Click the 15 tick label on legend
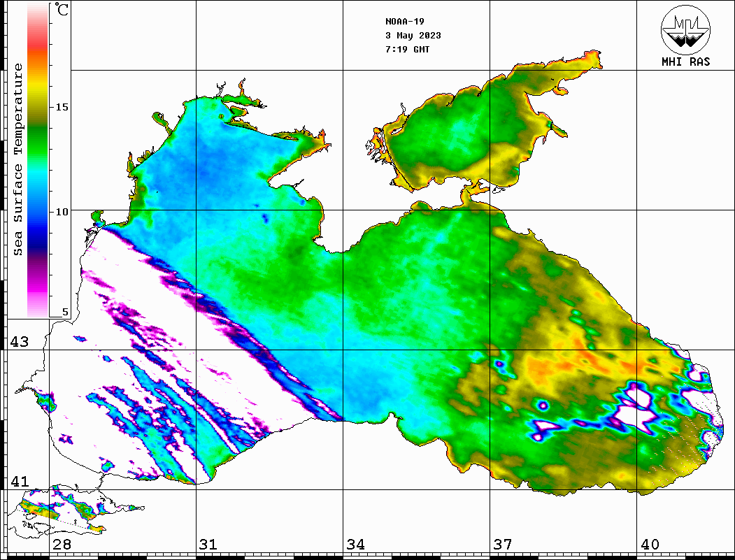The image size is (735, 560). [x=62, y=107]
